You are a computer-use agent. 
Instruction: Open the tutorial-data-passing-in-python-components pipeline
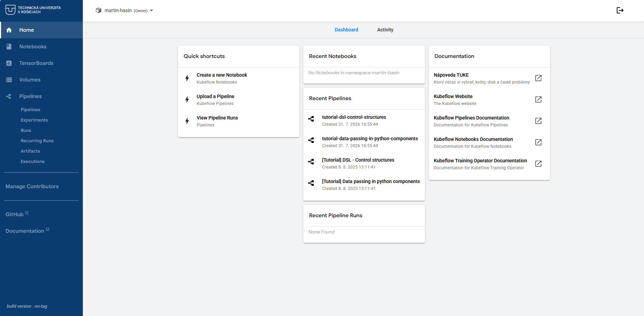coord(364,142)
